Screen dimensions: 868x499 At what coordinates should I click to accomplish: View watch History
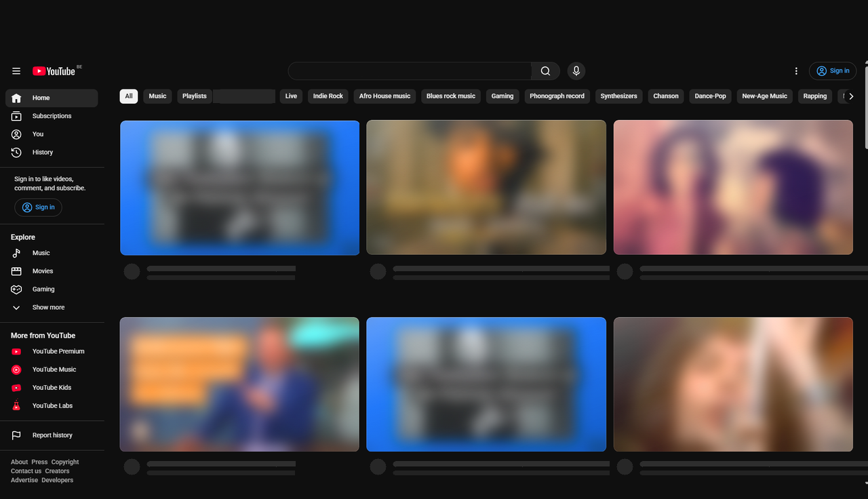[52, 153]
